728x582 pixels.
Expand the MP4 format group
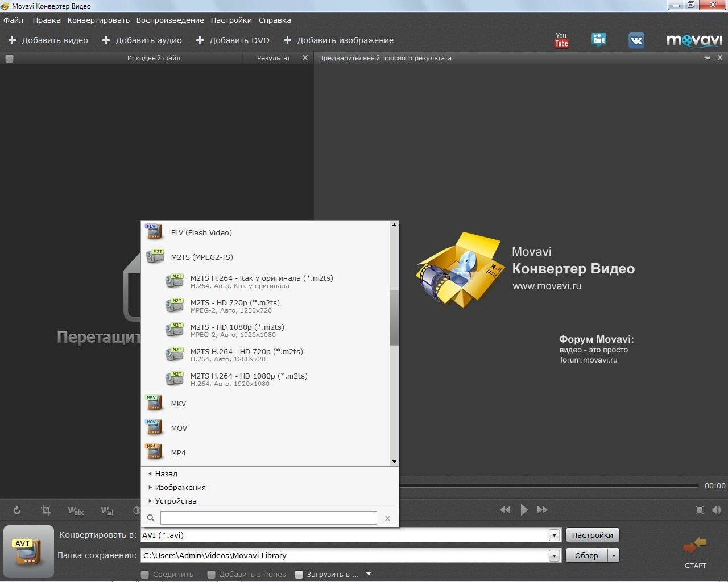coord(266,452)
